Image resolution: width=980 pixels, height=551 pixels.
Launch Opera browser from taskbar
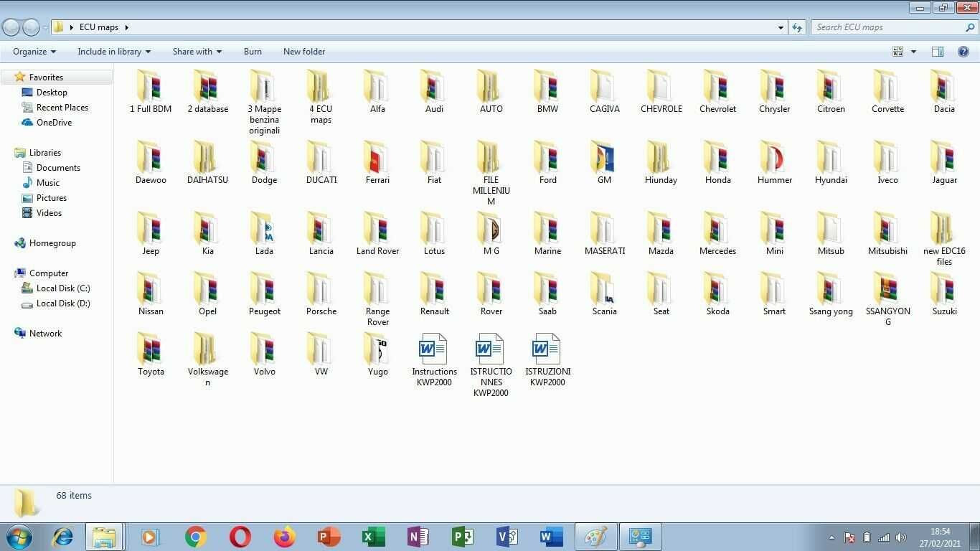[240, 537]
